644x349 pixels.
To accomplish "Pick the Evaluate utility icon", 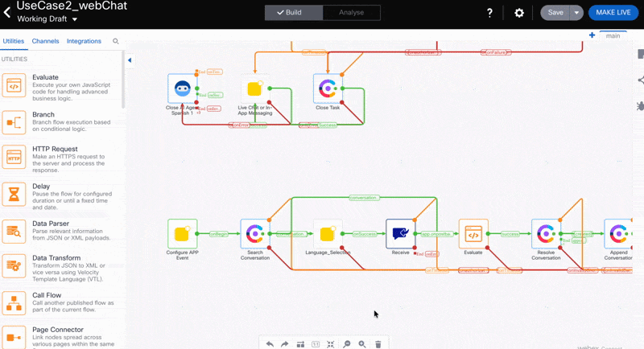I will 14,85.
